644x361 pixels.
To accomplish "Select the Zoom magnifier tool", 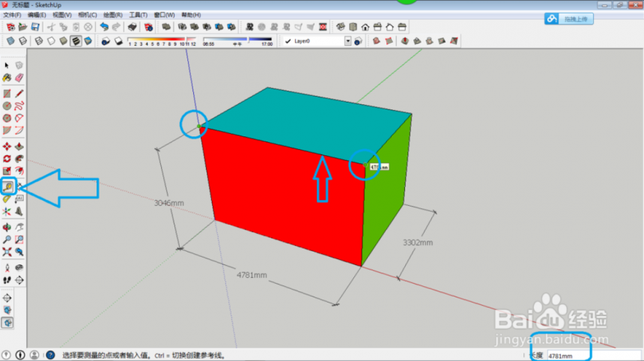I will [7, 240].
